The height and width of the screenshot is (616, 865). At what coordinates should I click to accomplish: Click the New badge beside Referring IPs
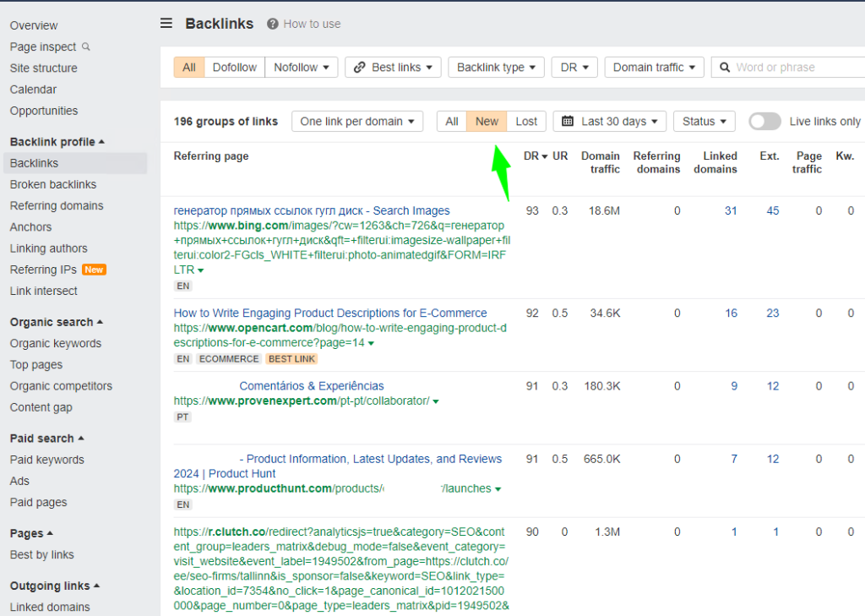tap(94, 270)
